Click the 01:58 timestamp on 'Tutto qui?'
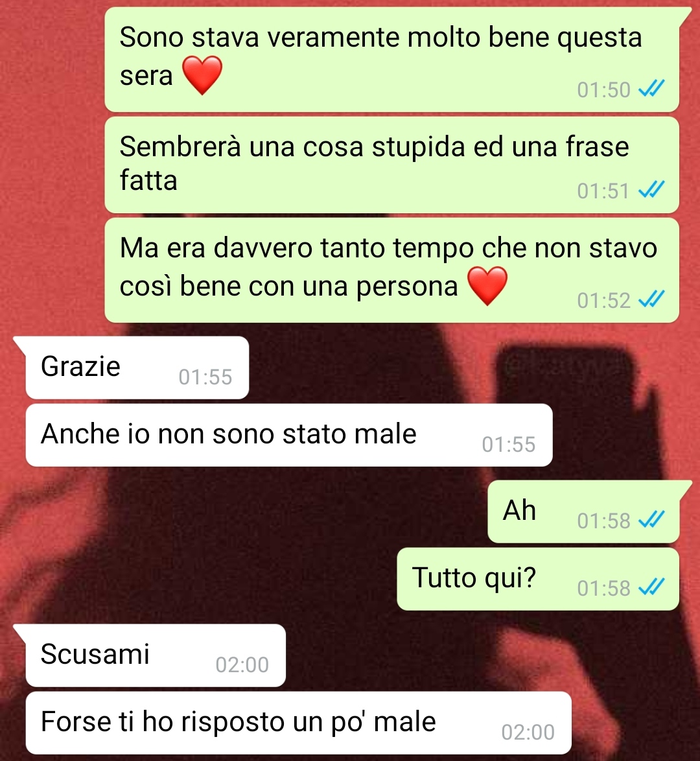 [x=604, y=588]
